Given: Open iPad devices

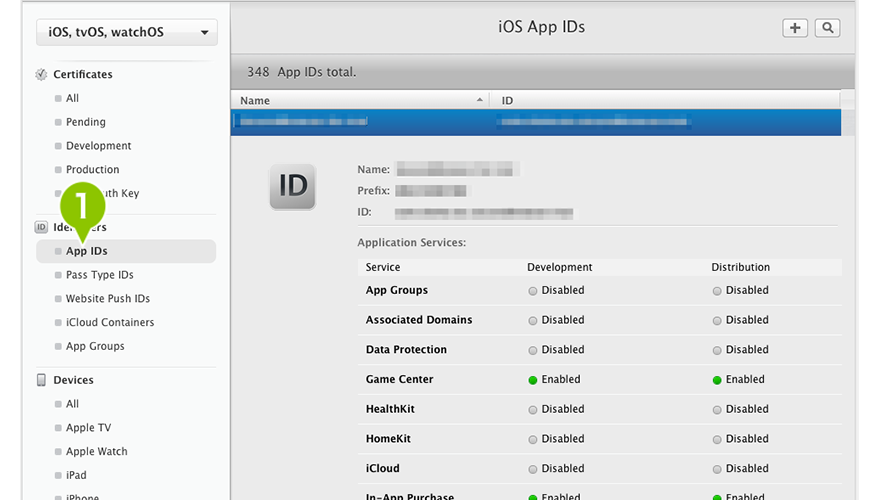Looking at the screenshot, I should tap(76, 476).
